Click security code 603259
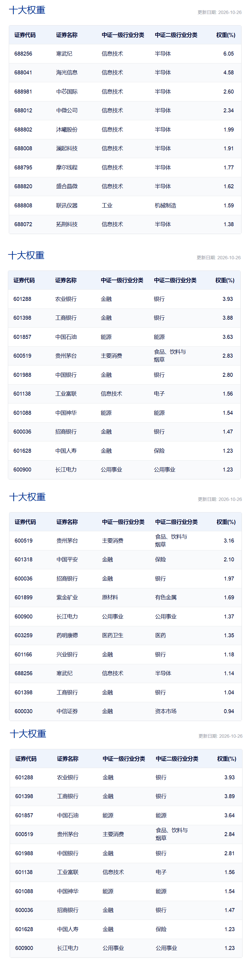This screenshot has height=980, width=244. pos(24,636)
